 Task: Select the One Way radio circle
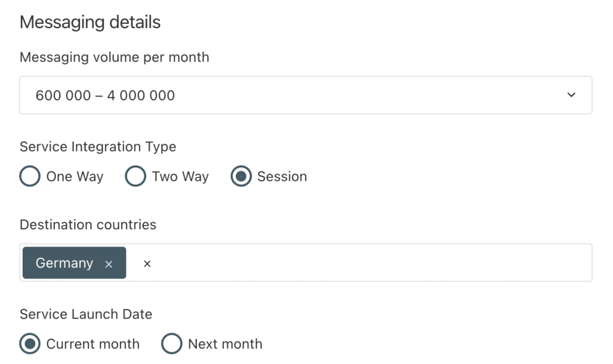[x=30, y=177]
